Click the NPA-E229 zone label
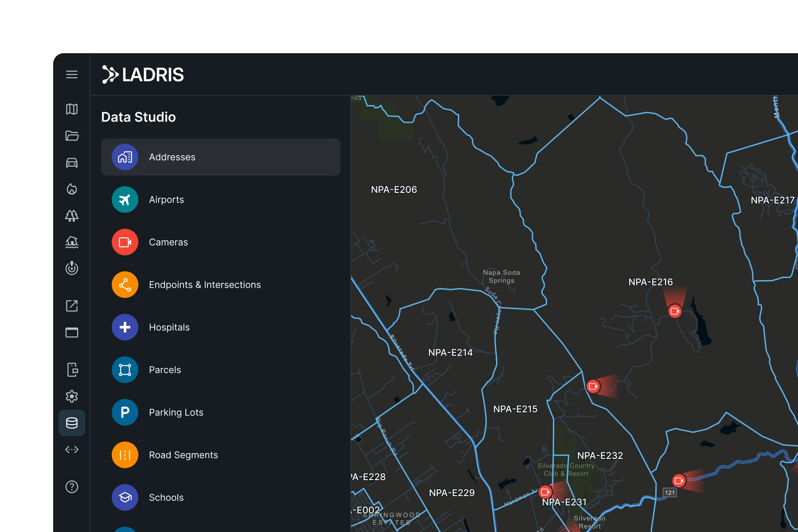798x532 pixels. [x=452, y=493]
